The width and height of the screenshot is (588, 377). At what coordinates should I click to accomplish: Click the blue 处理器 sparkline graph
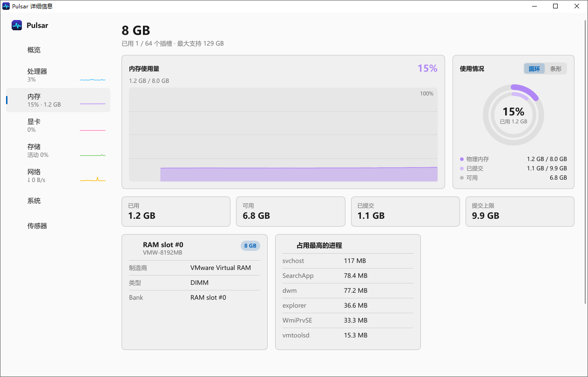coord(93,80)
